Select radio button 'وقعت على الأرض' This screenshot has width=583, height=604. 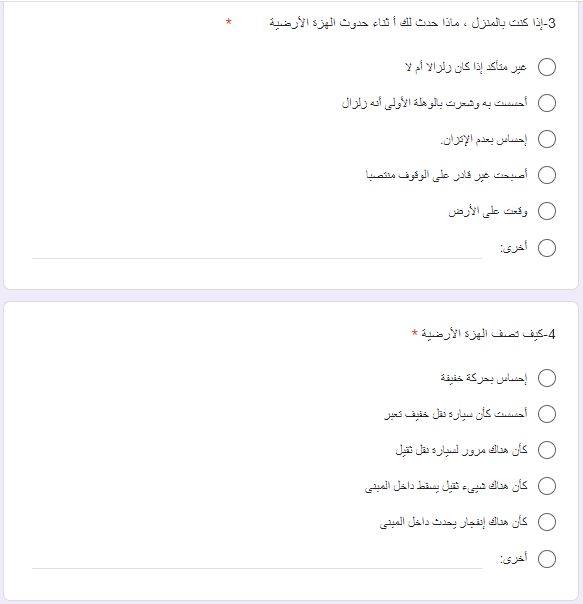tap(547, 211)
